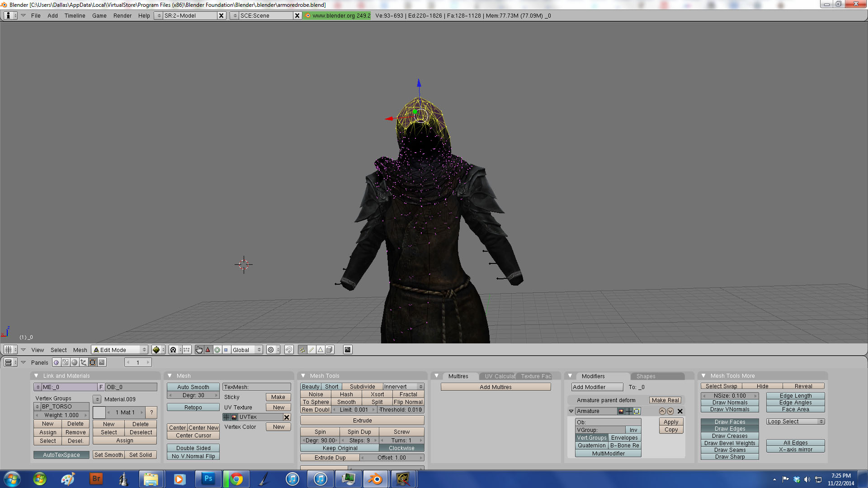Click the render preview icon in header
Viewport: 868px width, 488px height.
coord(347,349)
